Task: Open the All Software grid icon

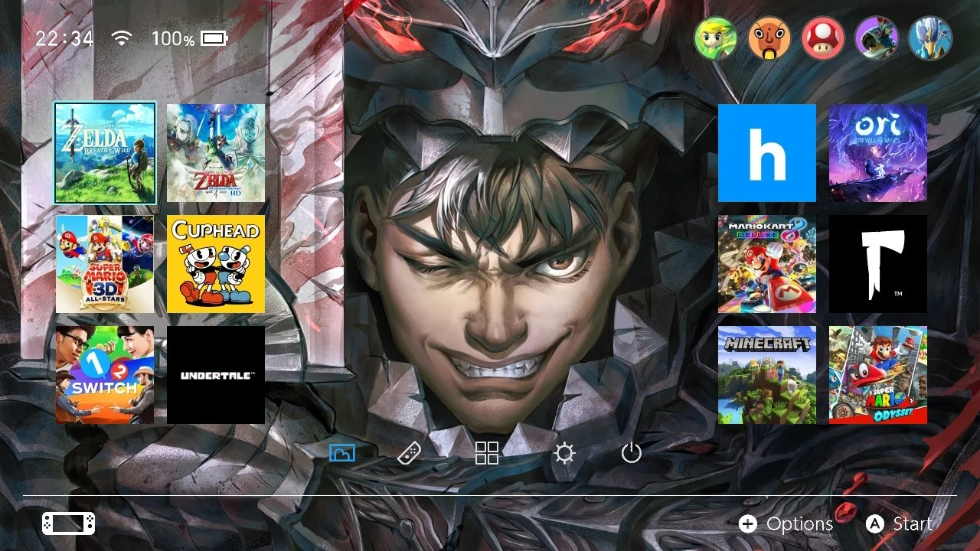Action: (x=487, y=453)
